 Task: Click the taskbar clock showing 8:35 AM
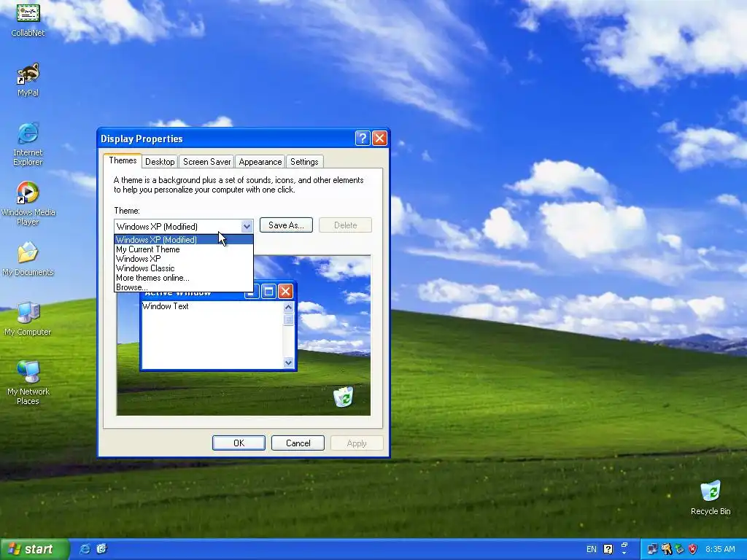(720, 549)
